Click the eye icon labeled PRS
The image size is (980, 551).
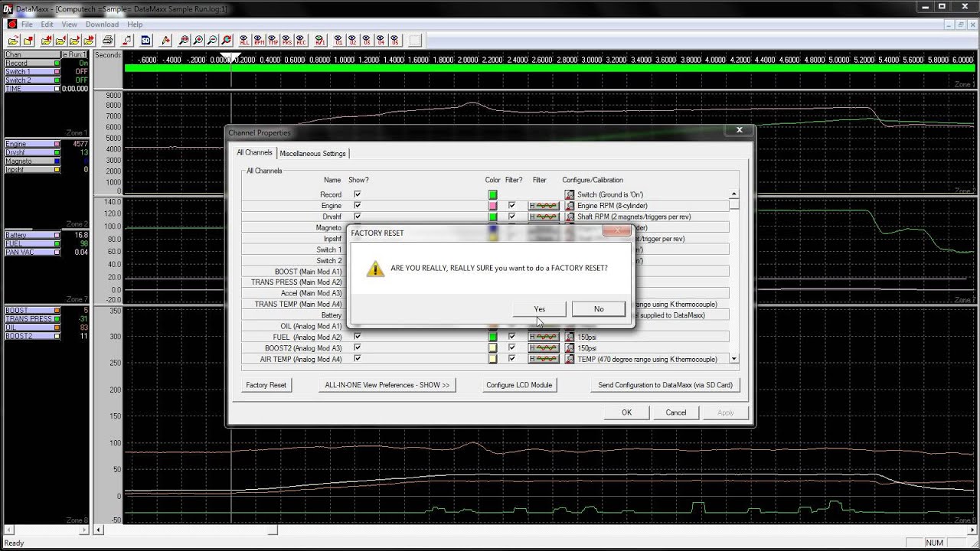[287, 40]
